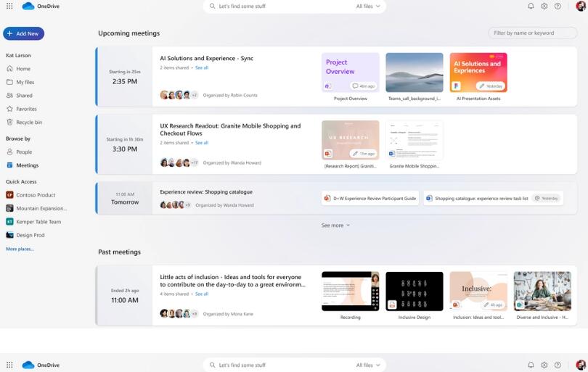This screenshot has height=372, width=588.
Task: Open profile avatar in top header
Action: tap(581, 6)
